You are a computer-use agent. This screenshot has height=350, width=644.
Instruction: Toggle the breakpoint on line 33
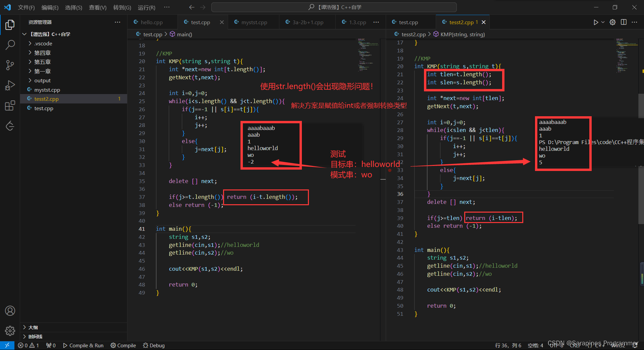389,170
